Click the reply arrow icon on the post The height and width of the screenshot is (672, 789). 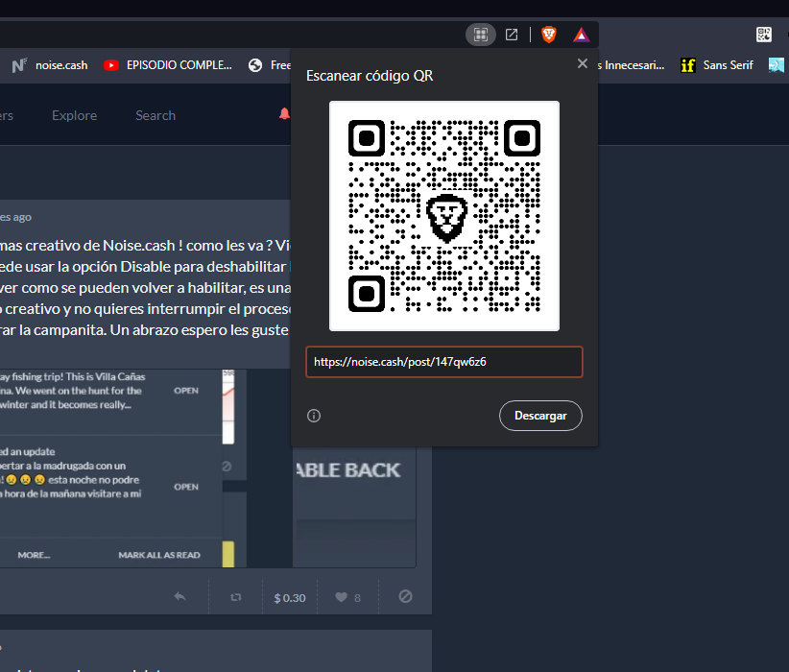click(180, 596)
